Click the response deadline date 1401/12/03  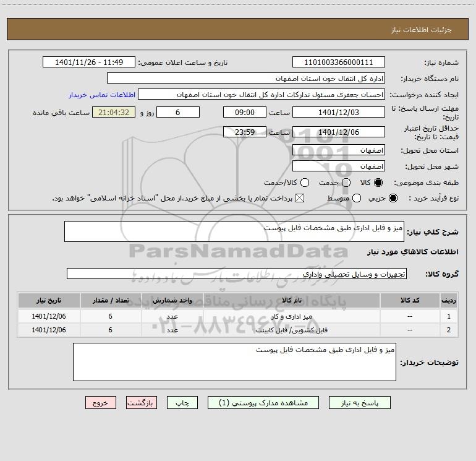click(339, 112)
